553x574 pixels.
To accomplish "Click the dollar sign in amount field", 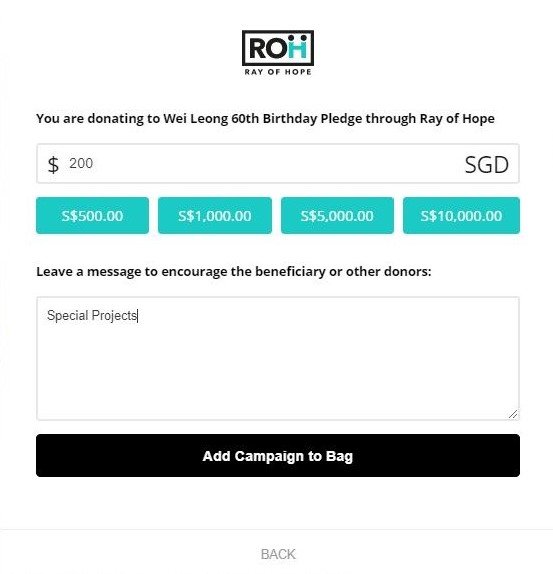I will [x=53, y=164].
